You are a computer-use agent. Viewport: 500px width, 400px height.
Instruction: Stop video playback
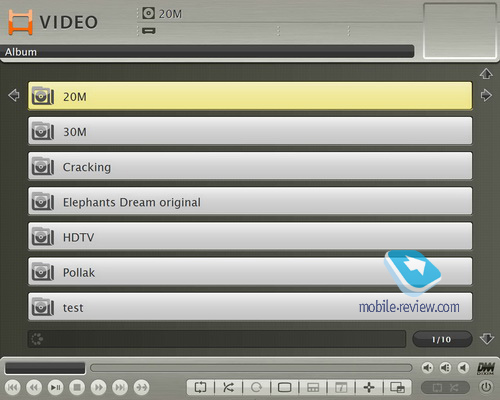click(x=77, y=387)
